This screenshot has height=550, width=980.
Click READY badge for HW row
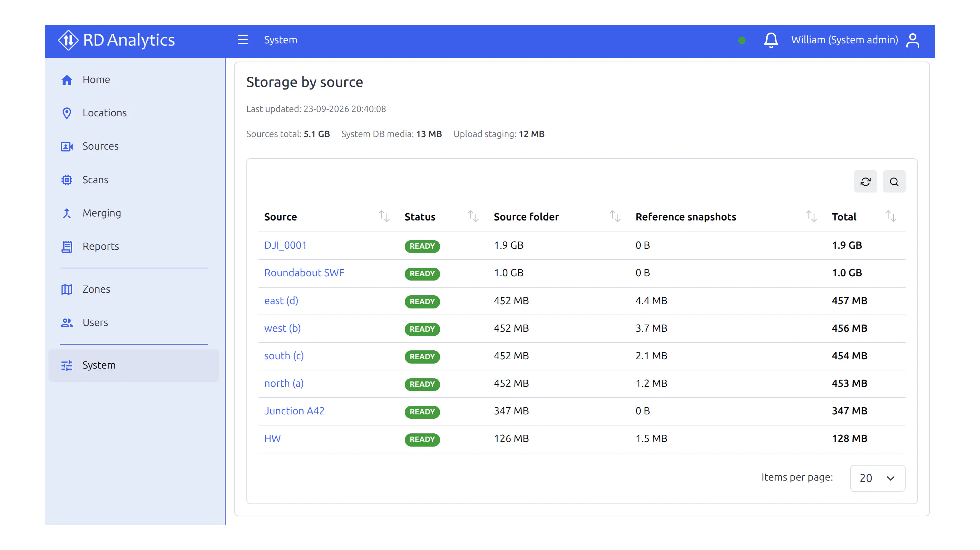tap(422, 439)
